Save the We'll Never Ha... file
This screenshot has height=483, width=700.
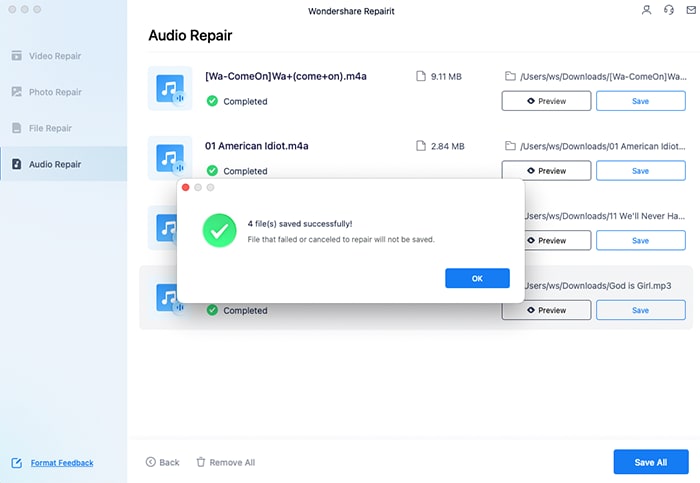[x=641, y=240]
